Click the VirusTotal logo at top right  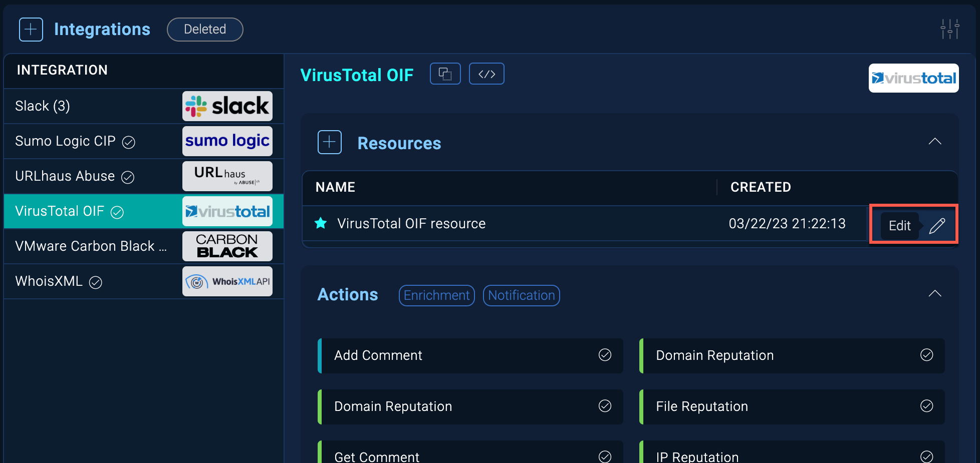click(x=913, y=78)
